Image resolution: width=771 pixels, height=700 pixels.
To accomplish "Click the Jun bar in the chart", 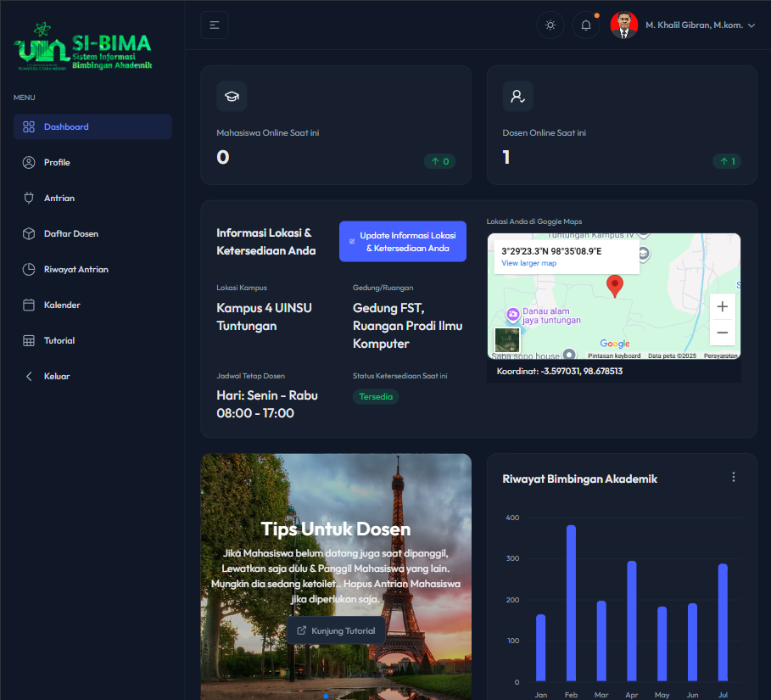I will 692,642.
